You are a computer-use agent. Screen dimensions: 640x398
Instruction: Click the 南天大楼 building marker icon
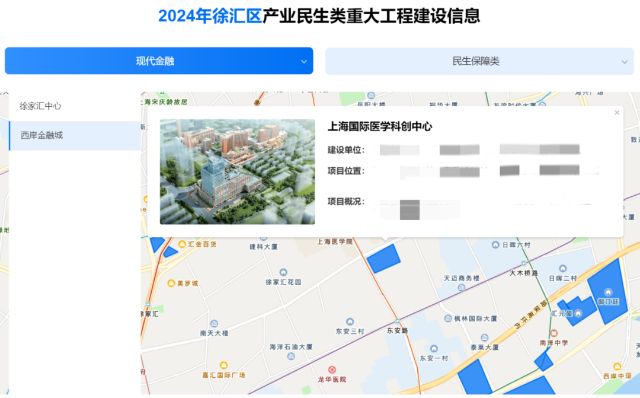click(213, 324)
